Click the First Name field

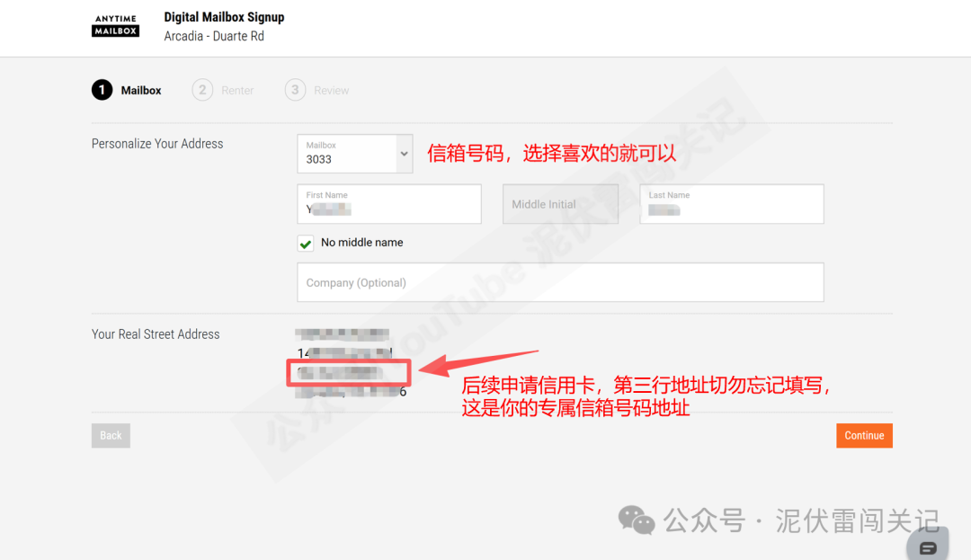coord(389,203)
